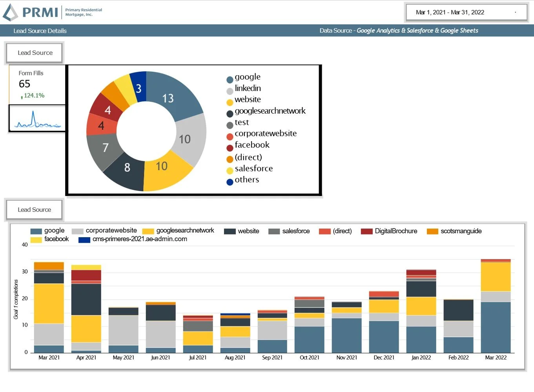Click the yellow segment of Jul 2021 bar

pos(198,338)
